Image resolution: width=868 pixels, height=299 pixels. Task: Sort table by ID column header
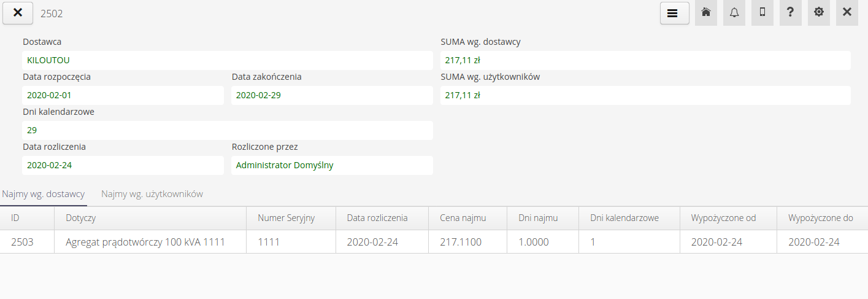point(20,218)
